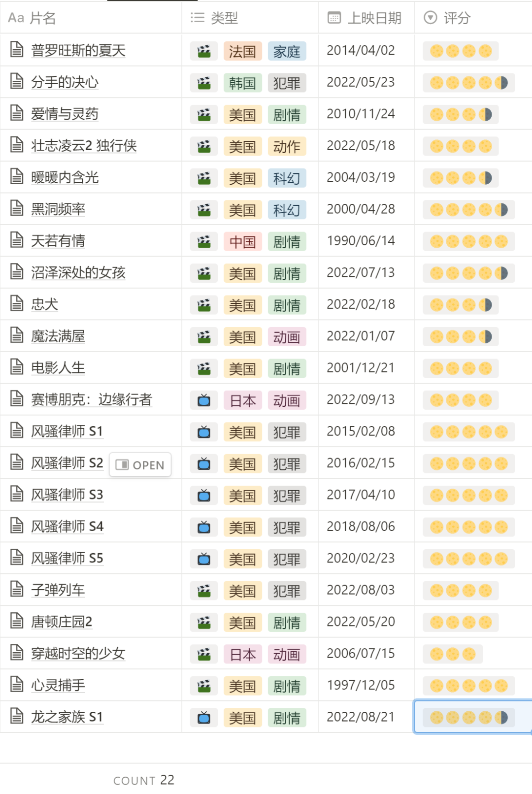Click the clapperboard icon in 唐顿庄园2 row
Viewport: 532px width, 794px height.
point(204,623)
